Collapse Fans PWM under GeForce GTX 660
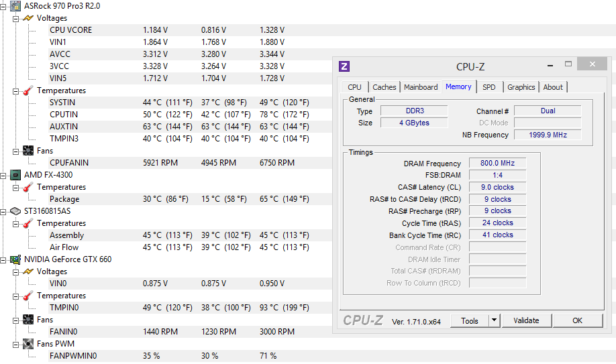The image size is (616, 364). click(x=15, y=345)
